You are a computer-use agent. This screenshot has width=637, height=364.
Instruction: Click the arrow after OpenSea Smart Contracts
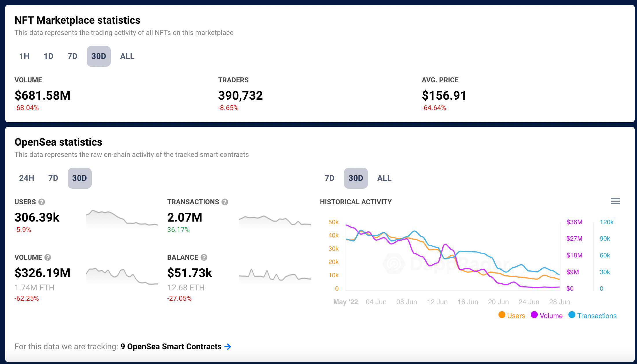(x=228, y=347)
